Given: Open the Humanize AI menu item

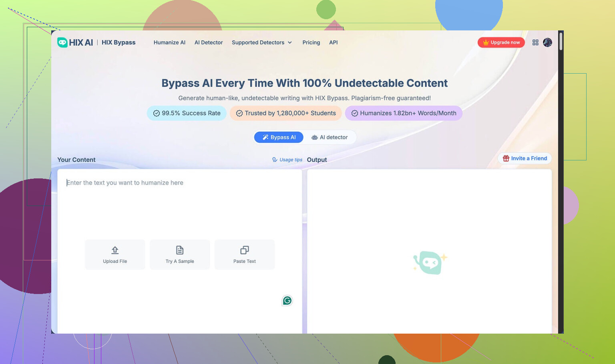Looking at the screenshot, I should tap(169, 42).
